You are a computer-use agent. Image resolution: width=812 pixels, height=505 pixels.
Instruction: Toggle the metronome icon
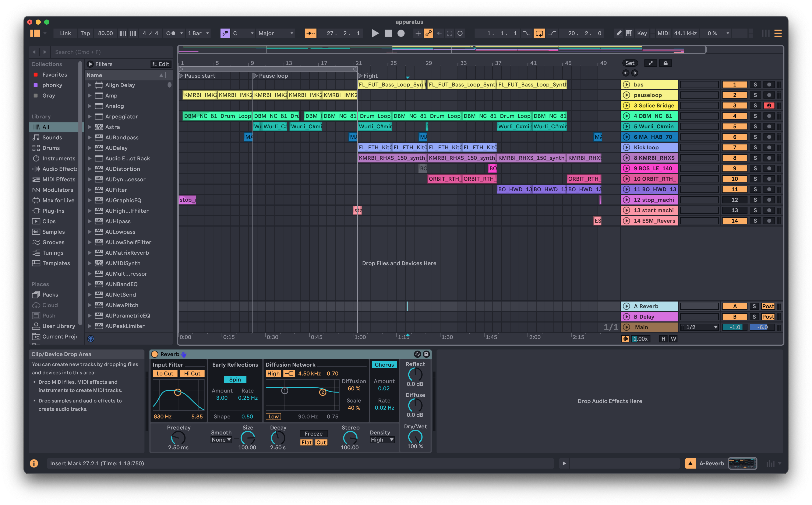coord(171,33)
